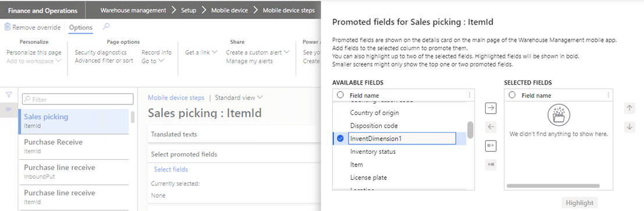Click into the Filter search box
Viewport: 644px width, 211px height.
click(x=77, y=99)
